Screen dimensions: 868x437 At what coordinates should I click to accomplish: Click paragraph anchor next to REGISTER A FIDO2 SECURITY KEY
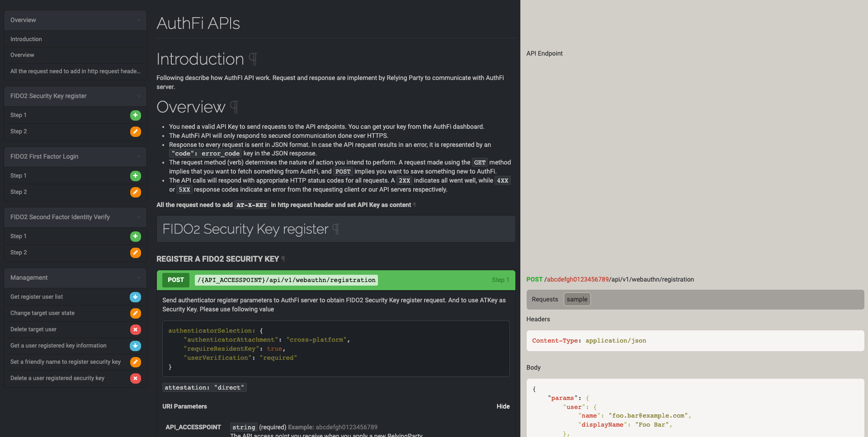click(283, 259)
